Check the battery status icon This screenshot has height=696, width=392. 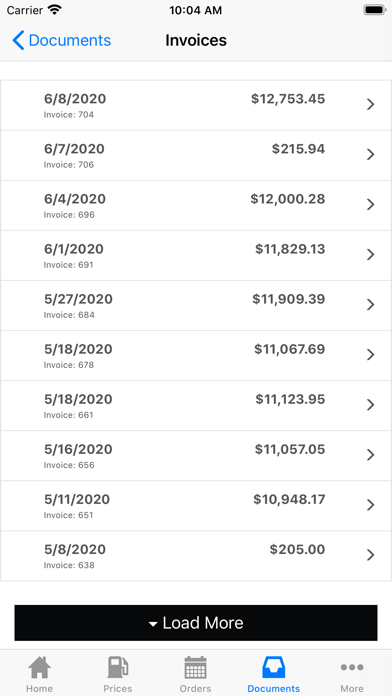pyautogui.click(x=375, y=10)
